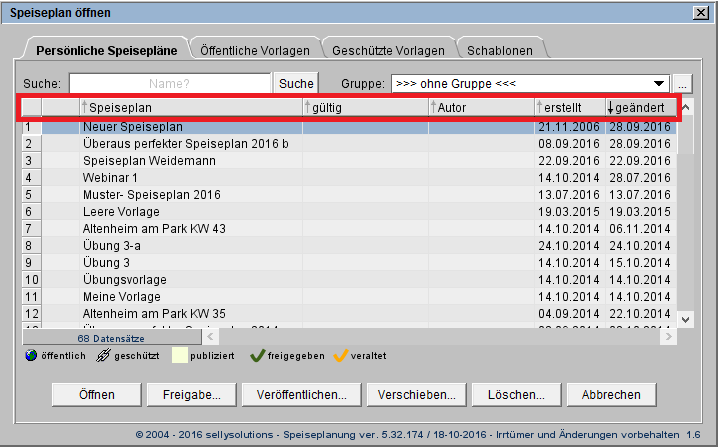Click the publiziert yellow color swatch
The width and height of the screenshot is (718, 448).
(x=180, y=355)
